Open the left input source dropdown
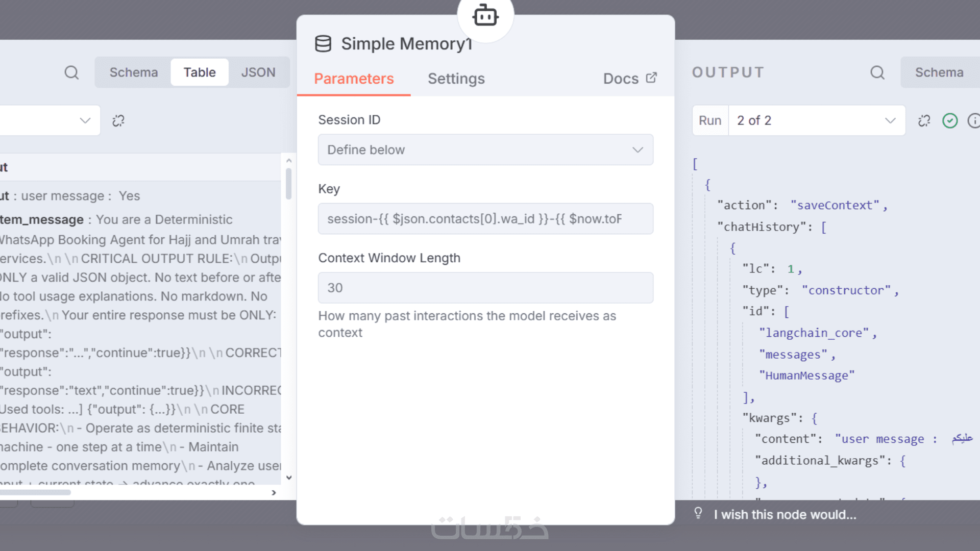 (x=51, y=121)
